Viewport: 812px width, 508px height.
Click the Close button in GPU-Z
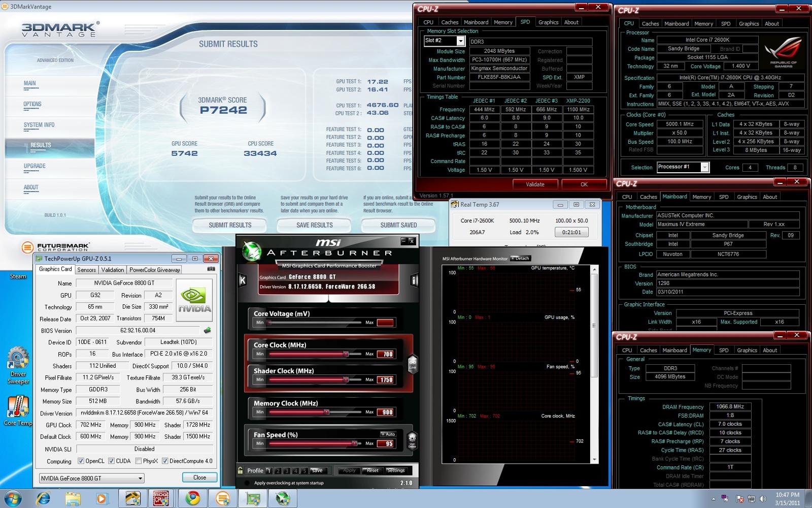pyautogui.click(x=199, y=478)
